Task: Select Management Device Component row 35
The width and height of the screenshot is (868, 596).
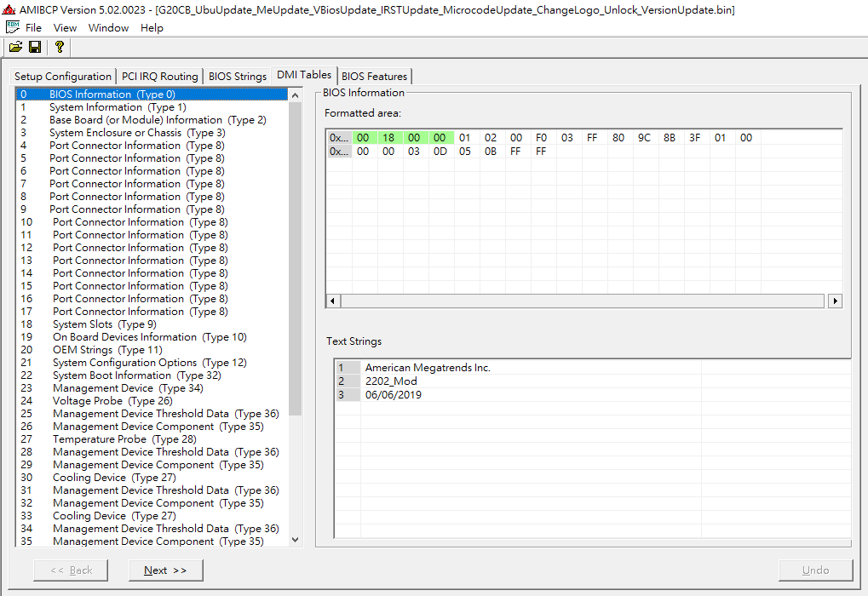Action: pos(152,542)
